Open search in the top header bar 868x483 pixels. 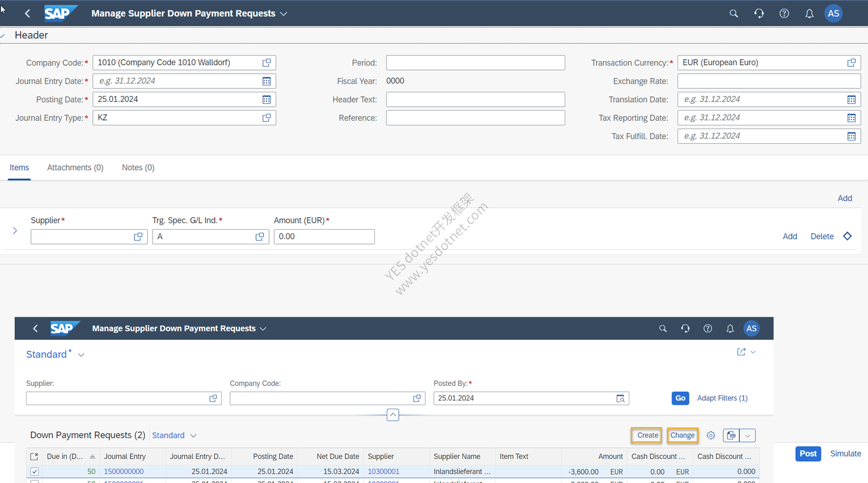point(733,14)
